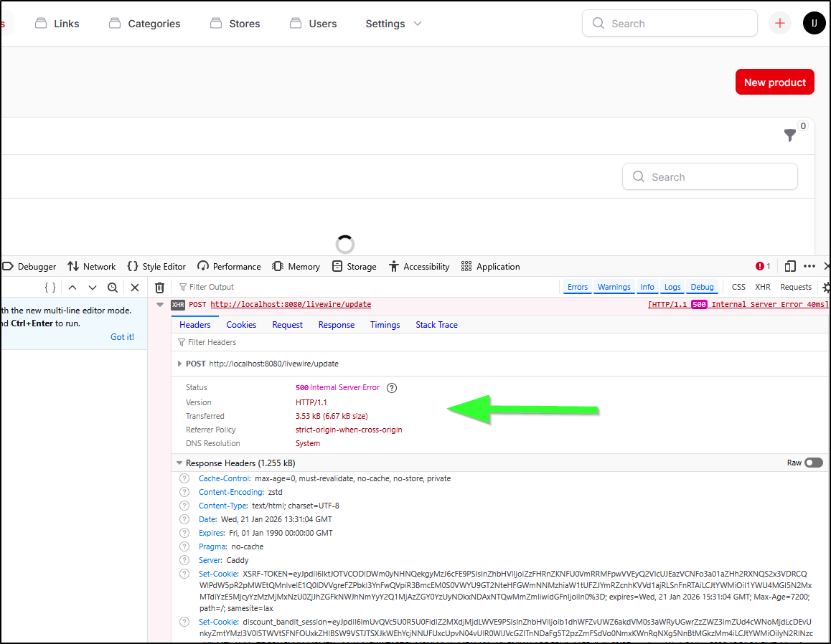Screen dimensions: 831x644
Task: Click the trash icon to clear console output
Action: coord(160,288)
